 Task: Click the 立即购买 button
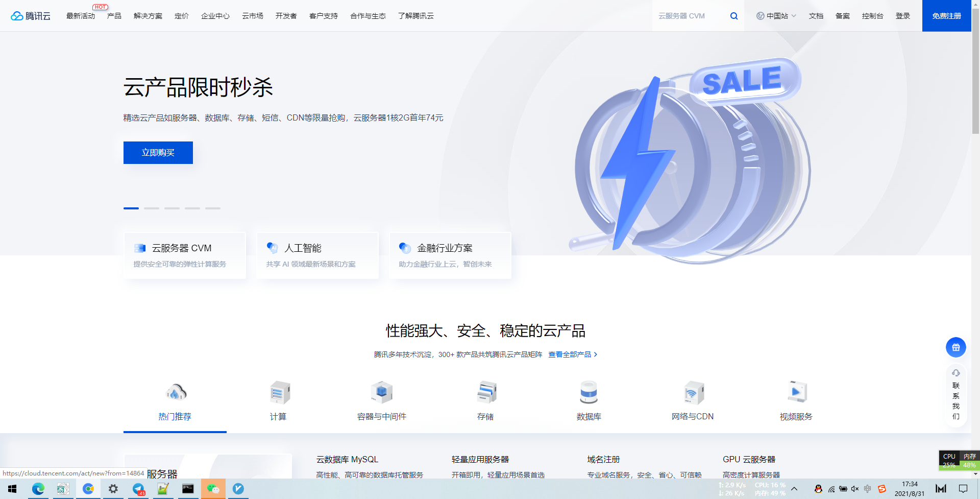click(x=158, y=153)
